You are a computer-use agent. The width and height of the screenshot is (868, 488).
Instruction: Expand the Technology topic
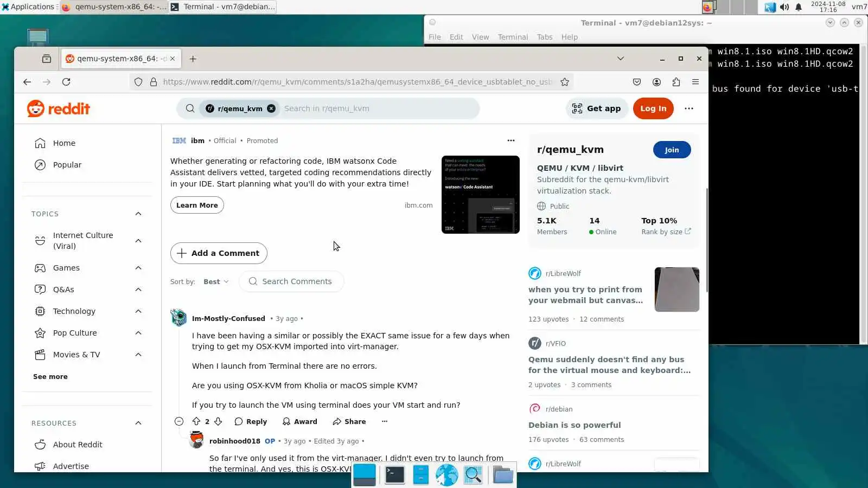tap(138, 311)
